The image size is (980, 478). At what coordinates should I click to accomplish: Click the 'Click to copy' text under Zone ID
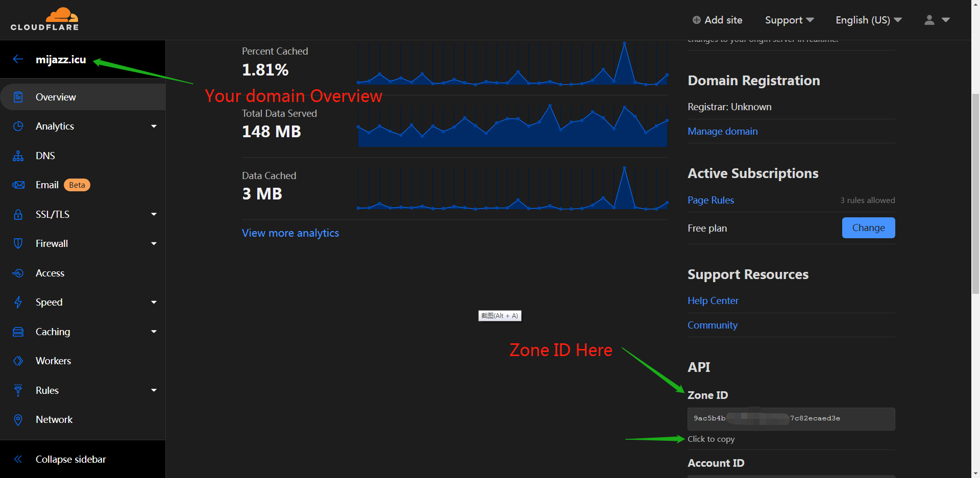pos(711,439)
